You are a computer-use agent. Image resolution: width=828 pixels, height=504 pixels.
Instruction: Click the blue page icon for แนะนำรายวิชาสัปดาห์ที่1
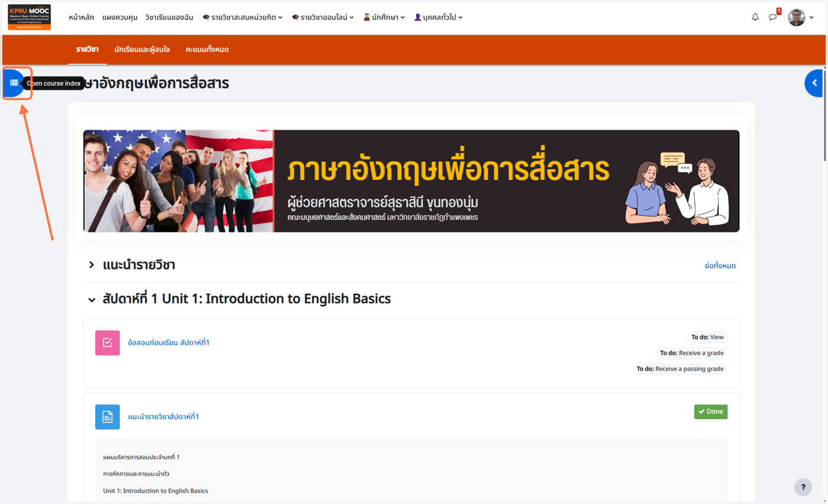108,417
